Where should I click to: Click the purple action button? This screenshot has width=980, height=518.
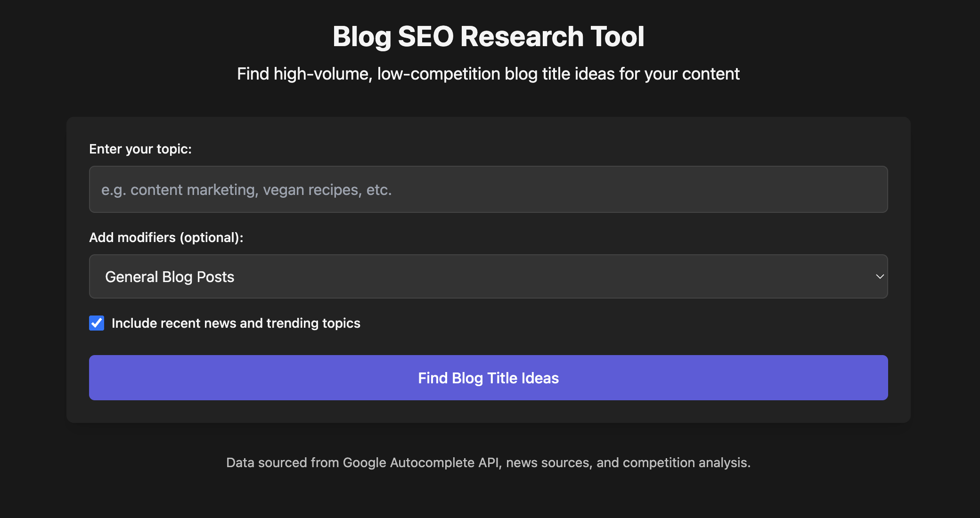click(x=488, y=378)
